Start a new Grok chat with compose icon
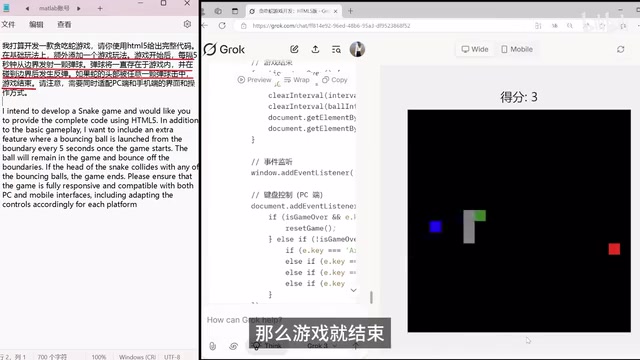This screenshot has width=640, height=360. [x=294, y=49]
